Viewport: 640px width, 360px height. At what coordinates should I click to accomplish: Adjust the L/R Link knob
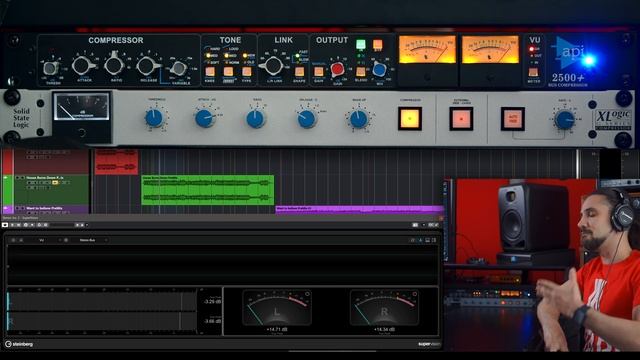[x=273, y=65]
